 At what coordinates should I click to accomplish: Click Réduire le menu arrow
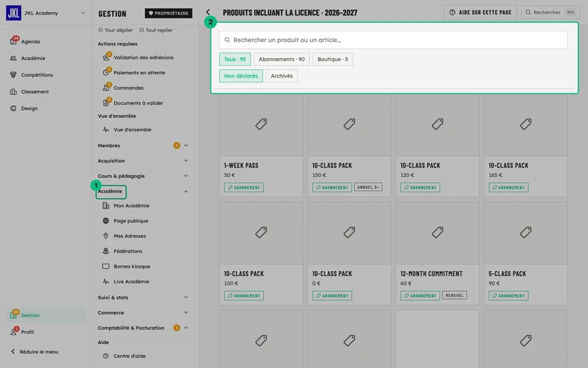13,352
